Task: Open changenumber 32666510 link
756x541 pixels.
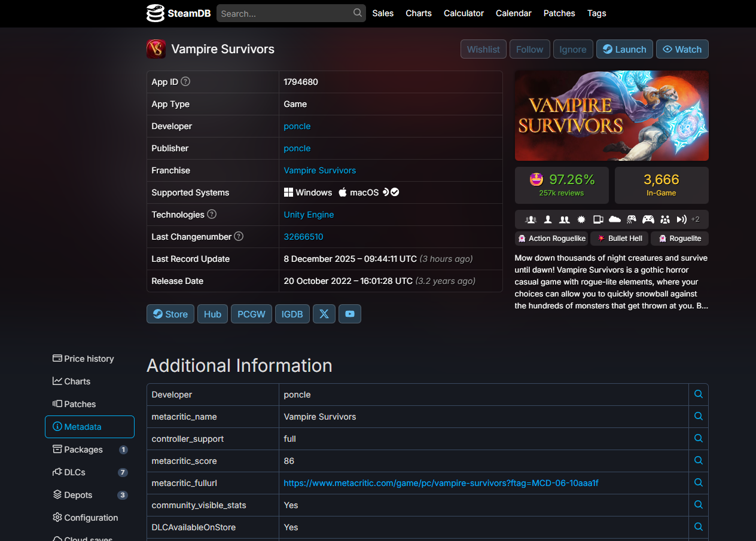Action: [x=303, y=237]
